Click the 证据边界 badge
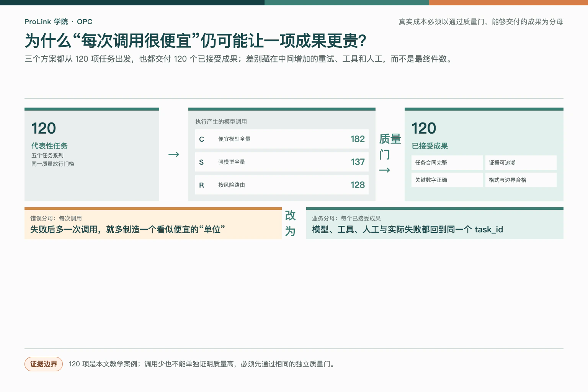Screen dimensions: 588x392 [x=44, y=364]
